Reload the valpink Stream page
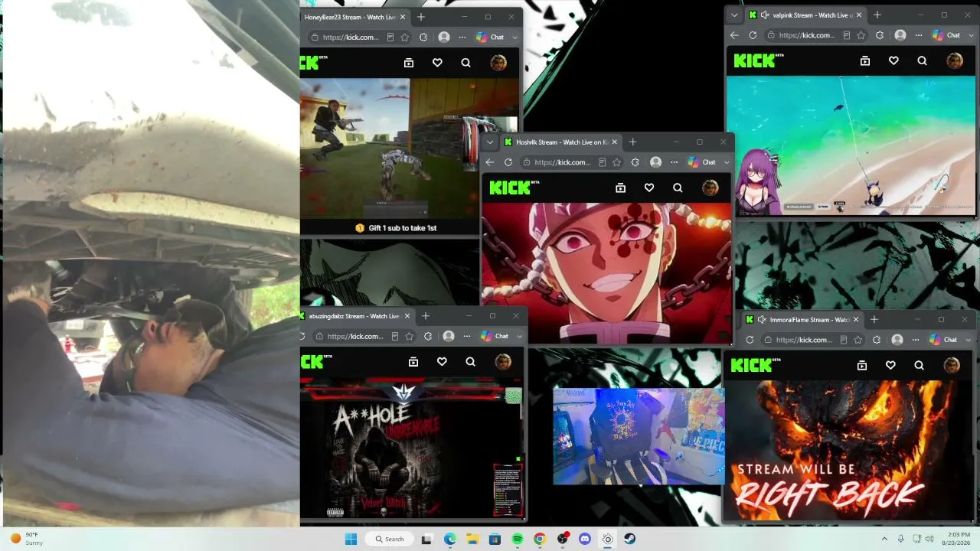980x551 pixels. 753,35
